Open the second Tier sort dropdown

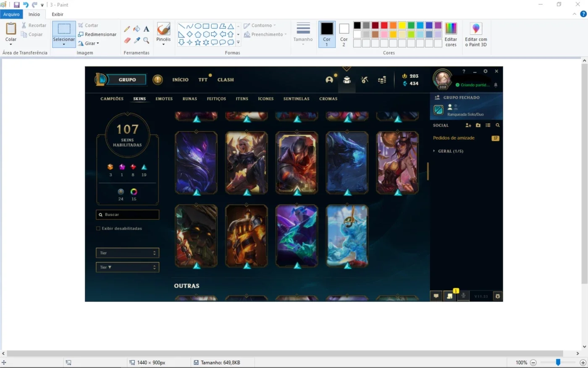[127, 267]
